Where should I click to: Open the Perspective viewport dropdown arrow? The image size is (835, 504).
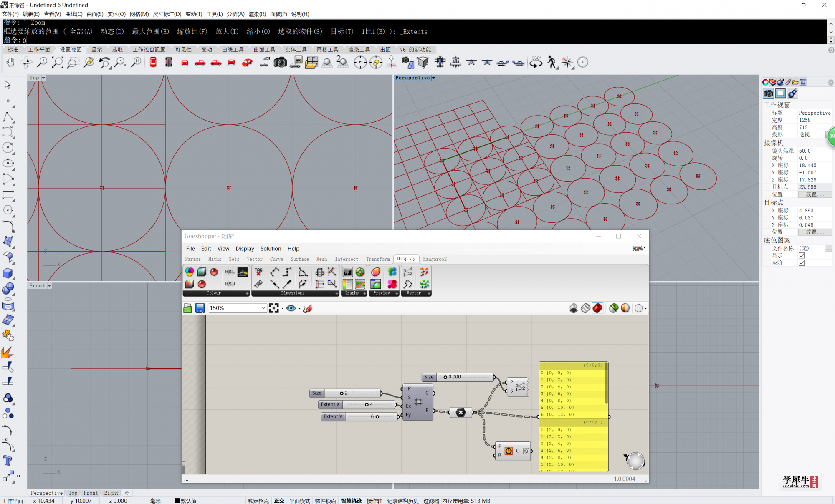coord(433,78)
